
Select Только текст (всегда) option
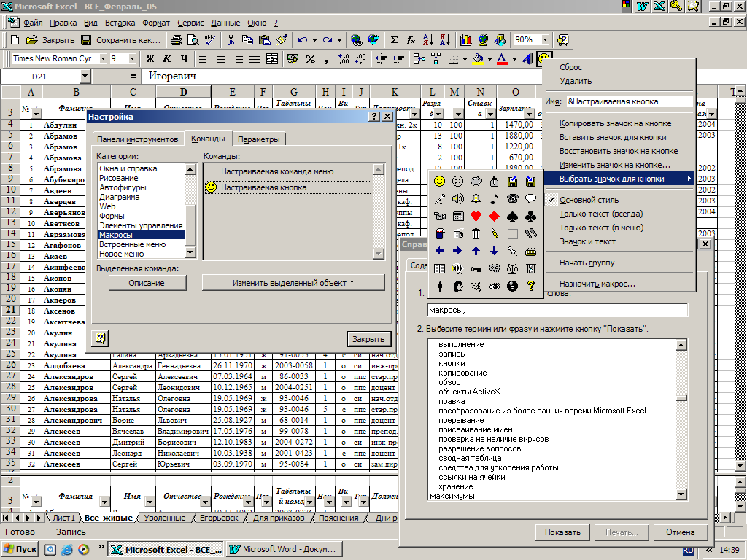(601, 214)
